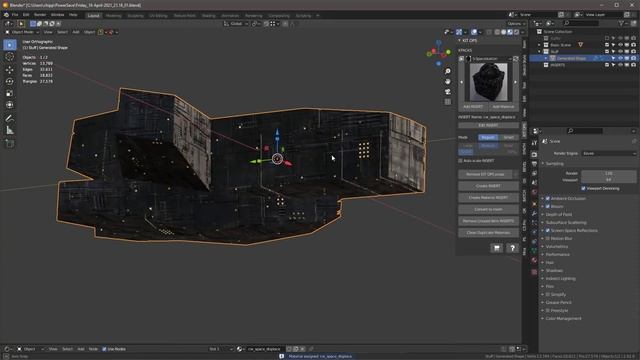Image resolution: width=640 pixels, height=360 pixels.
Task: Select the Rotate tool
Action: (10, 81)
